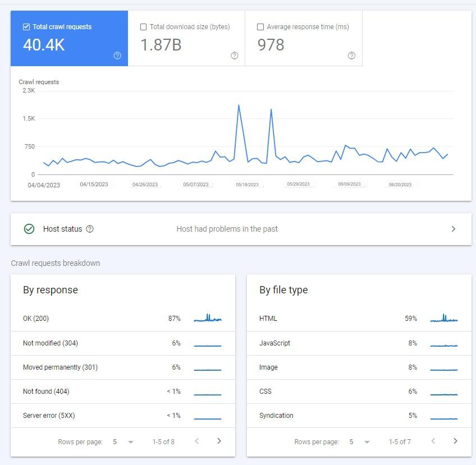Uncheck the Total crawl requests checkbox

25,26
